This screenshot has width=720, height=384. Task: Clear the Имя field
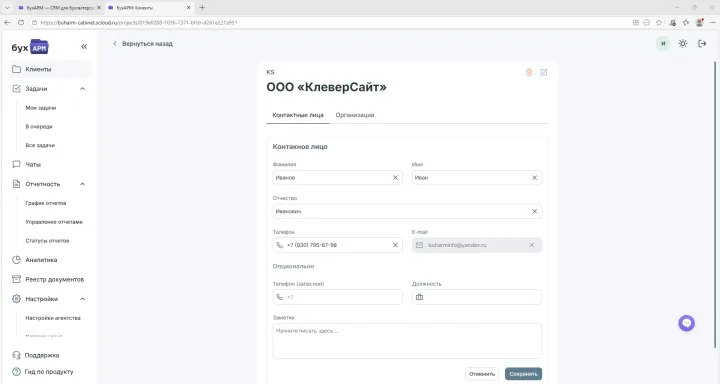[x=534, y=178]
